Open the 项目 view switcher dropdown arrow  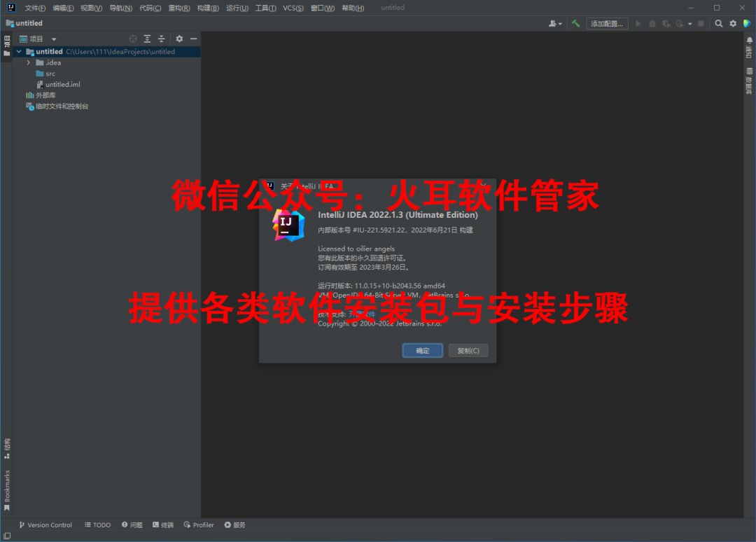[x=53, y=39]
